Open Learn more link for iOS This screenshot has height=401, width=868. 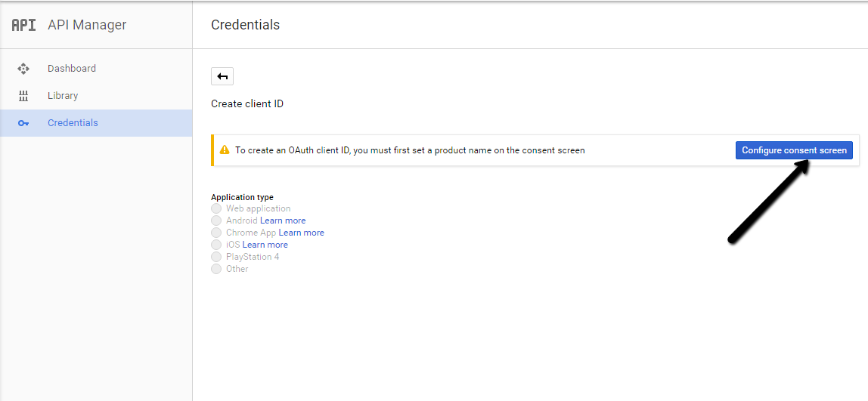pos(265,245)
